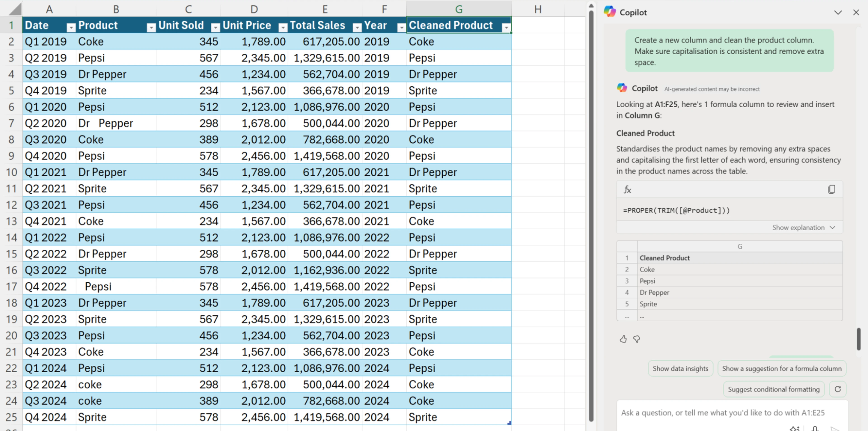Open the Date column filter dropdown

(71, 27)
